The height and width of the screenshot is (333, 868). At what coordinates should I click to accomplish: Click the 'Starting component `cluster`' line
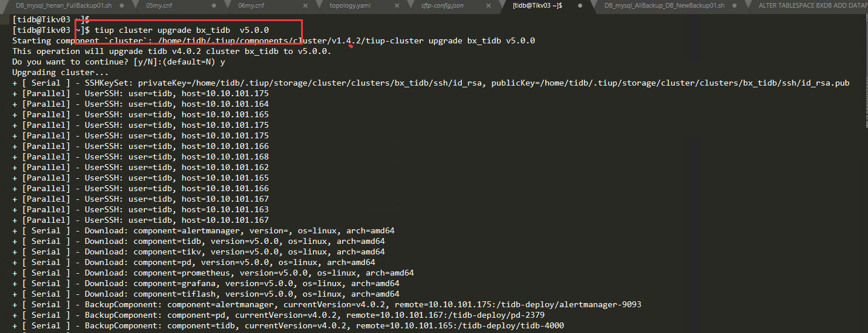point(273,40)
